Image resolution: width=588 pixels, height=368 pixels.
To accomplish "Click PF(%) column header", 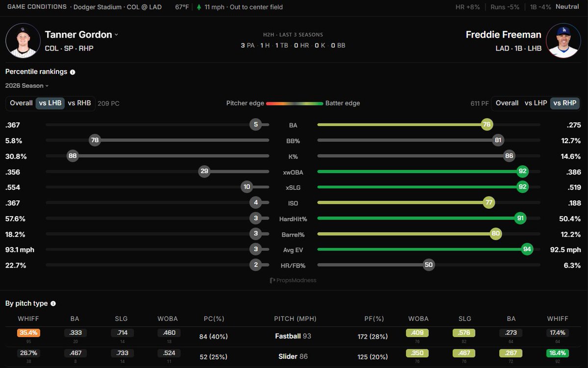I will [375, 319].
